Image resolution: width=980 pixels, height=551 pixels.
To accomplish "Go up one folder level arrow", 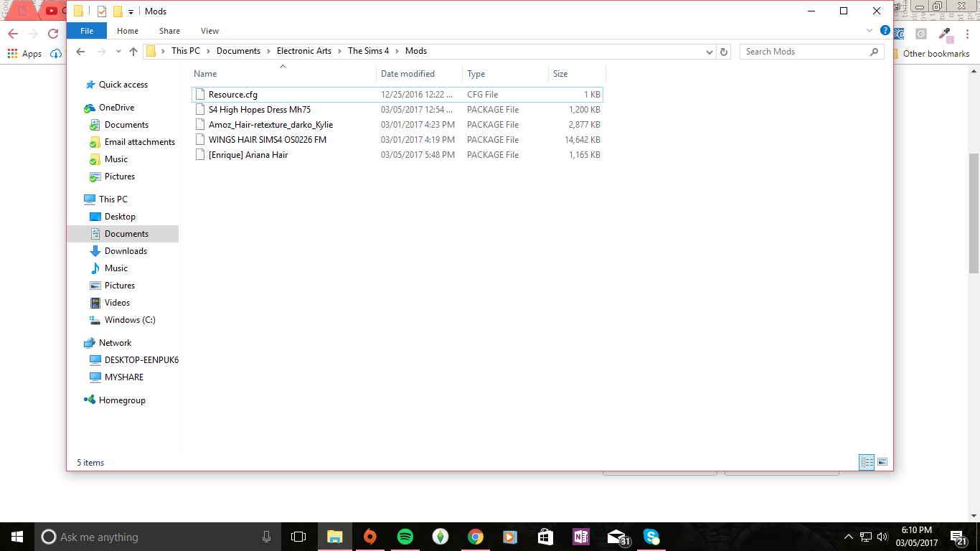I will (133, 52).
